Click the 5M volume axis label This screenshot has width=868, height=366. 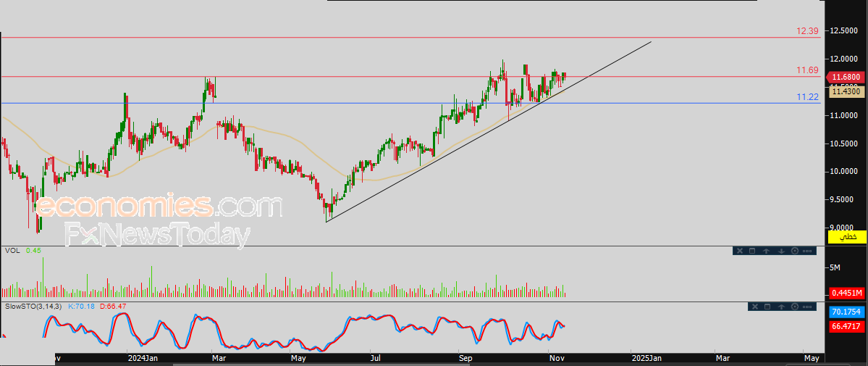[x=835, y=268]
